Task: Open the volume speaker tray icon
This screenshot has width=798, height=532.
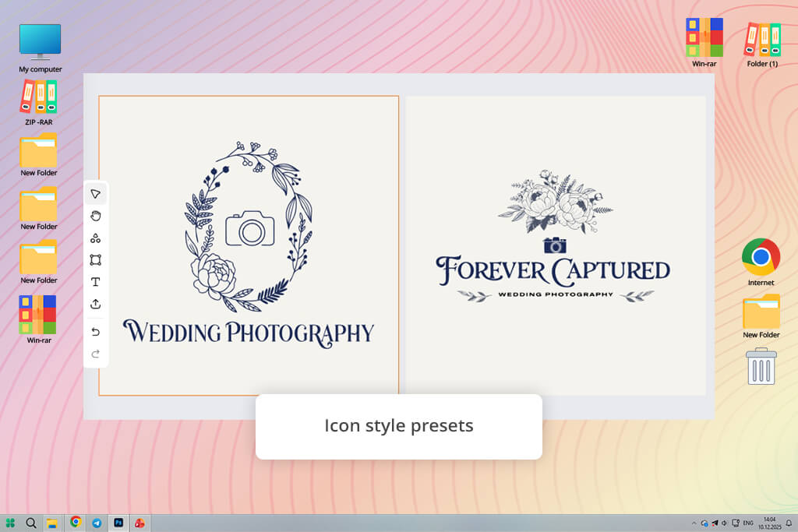Action: [724, 523]
